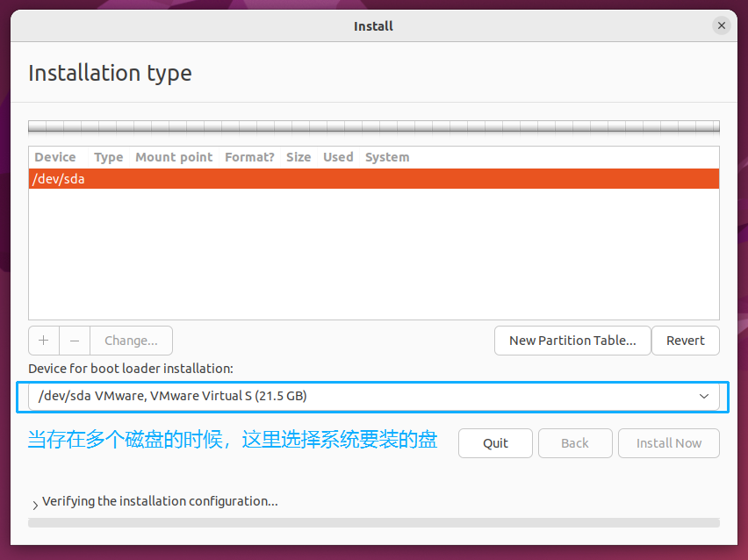Click the Format? column header
The width and height of the screenshot is (748, 560).
coord(249,157)
